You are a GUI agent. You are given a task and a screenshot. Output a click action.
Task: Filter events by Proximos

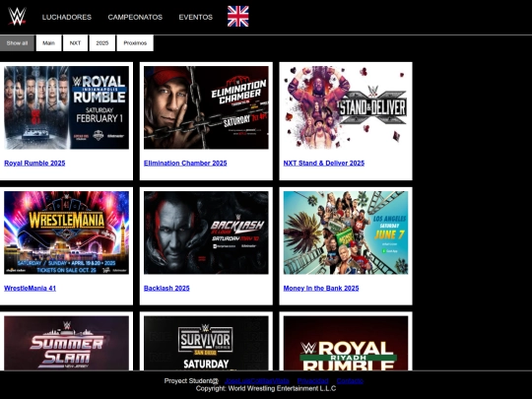[x=135, y=43]
